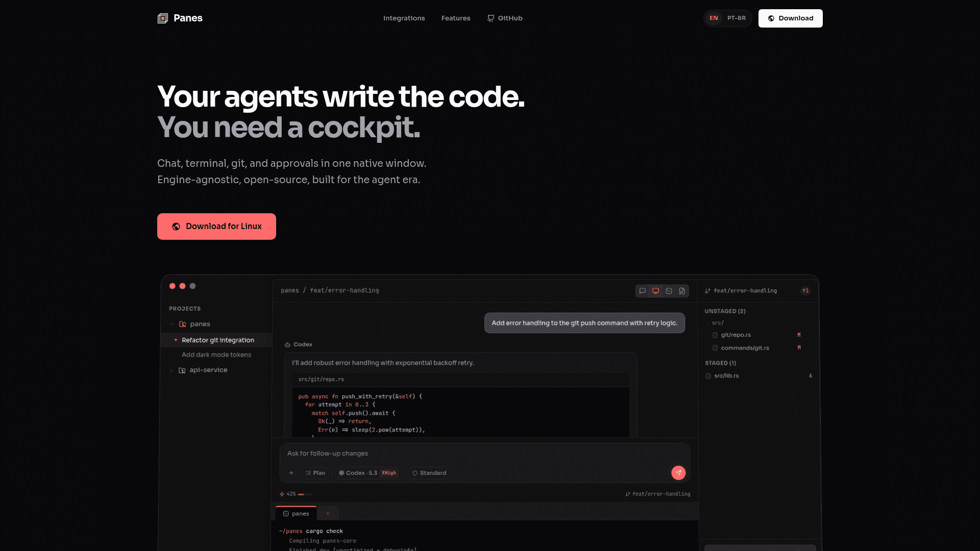Click the plus attach icon in chat input

coord(291,473)
